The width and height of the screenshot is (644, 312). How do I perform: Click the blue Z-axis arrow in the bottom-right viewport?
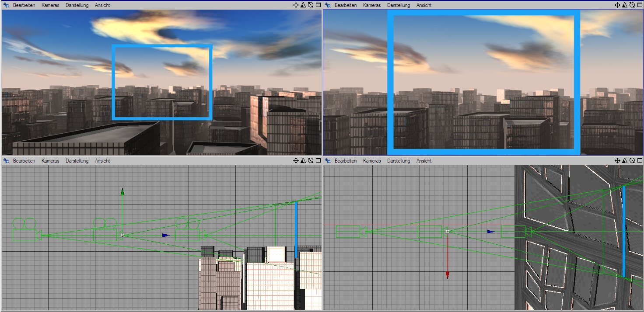491,232
